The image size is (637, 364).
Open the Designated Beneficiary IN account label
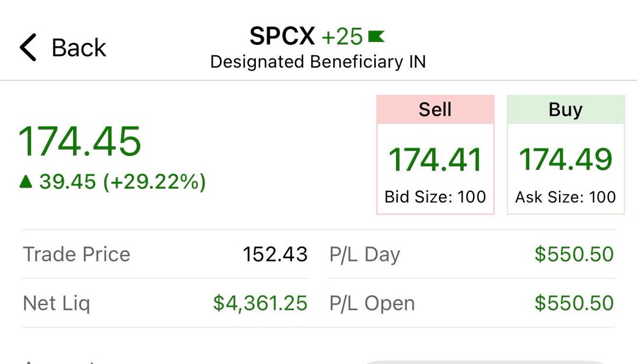(318, 62)
